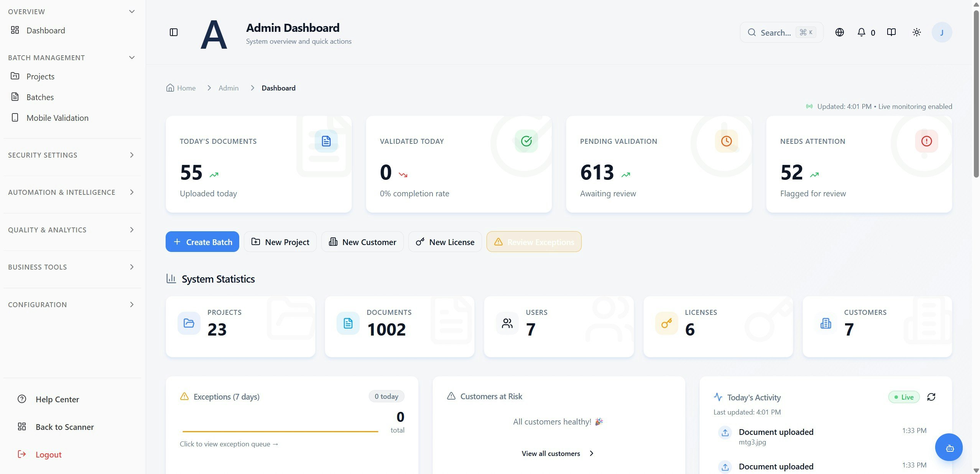Open Batches in the sidebar

(x=40, y=97)
